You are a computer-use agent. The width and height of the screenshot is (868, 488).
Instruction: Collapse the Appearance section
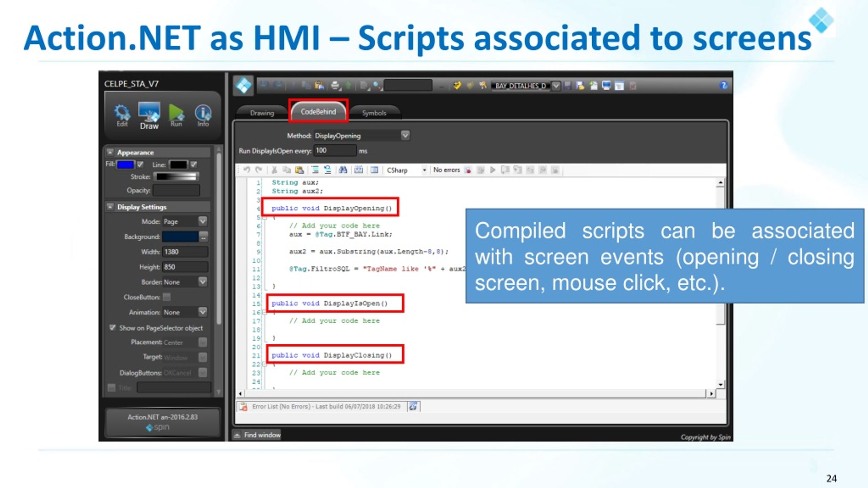click(110, 152)
